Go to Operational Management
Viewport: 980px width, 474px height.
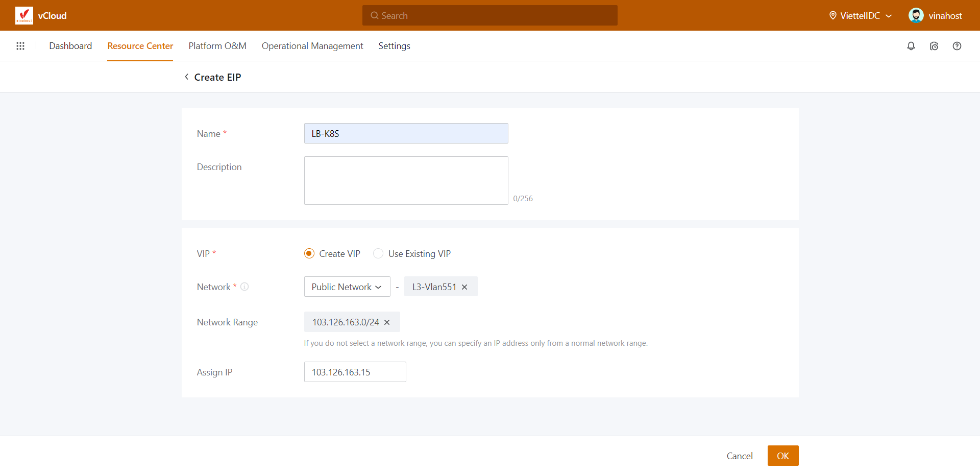312,46
